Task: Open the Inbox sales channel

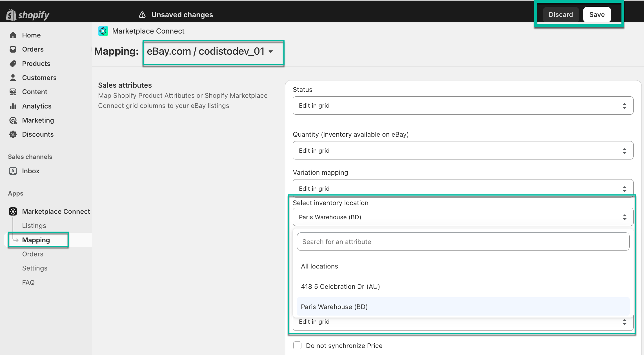Action: [x=31, y=171]
